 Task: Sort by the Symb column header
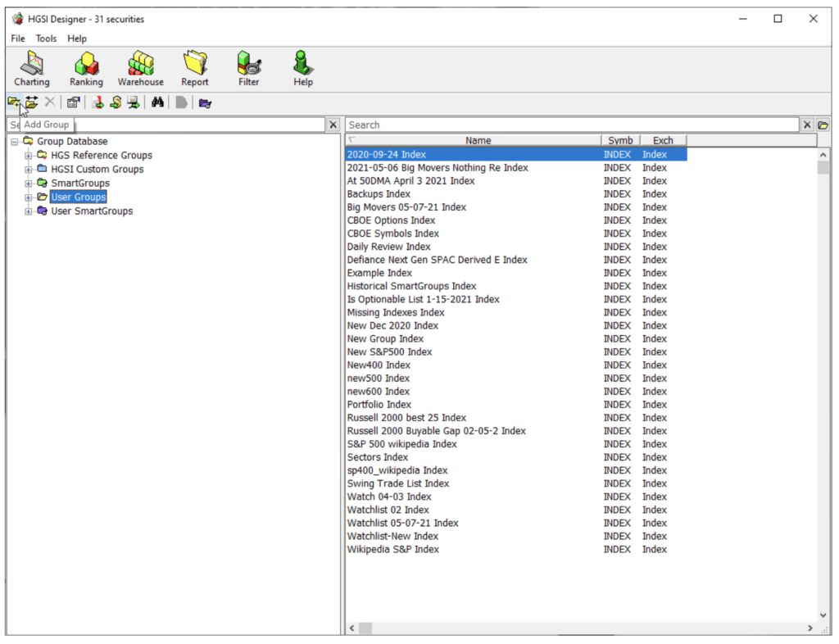click(x=621, y=140)
